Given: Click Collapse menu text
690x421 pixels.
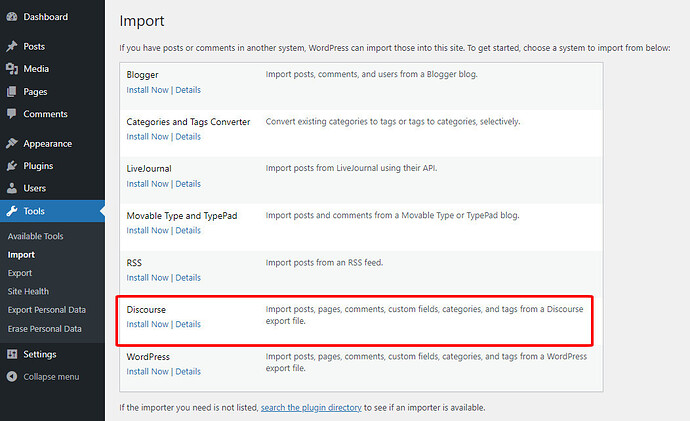Looking at the screenshot, I should [51, 377].
